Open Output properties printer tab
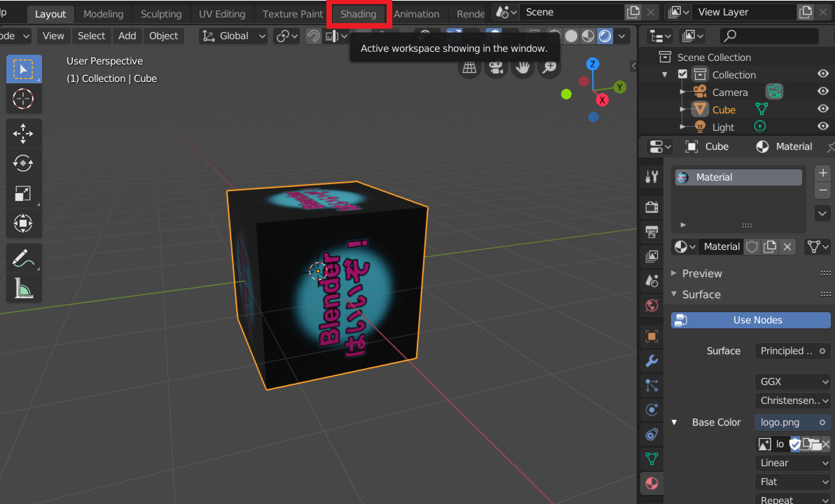The height and width of the screenshot is (504, 835). (651, 232)
